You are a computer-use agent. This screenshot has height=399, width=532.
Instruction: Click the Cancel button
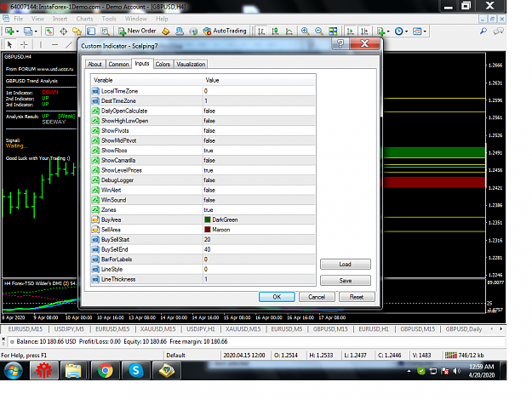[317, 297]
